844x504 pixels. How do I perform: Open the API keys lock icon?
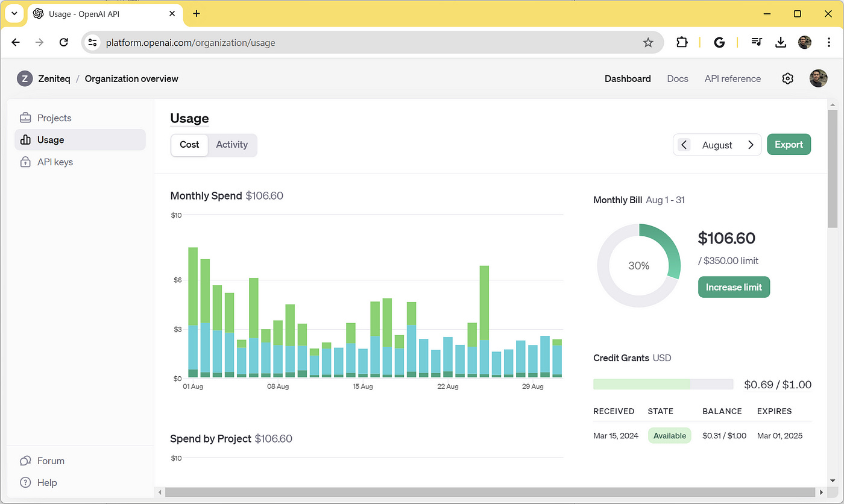(25, 162)
